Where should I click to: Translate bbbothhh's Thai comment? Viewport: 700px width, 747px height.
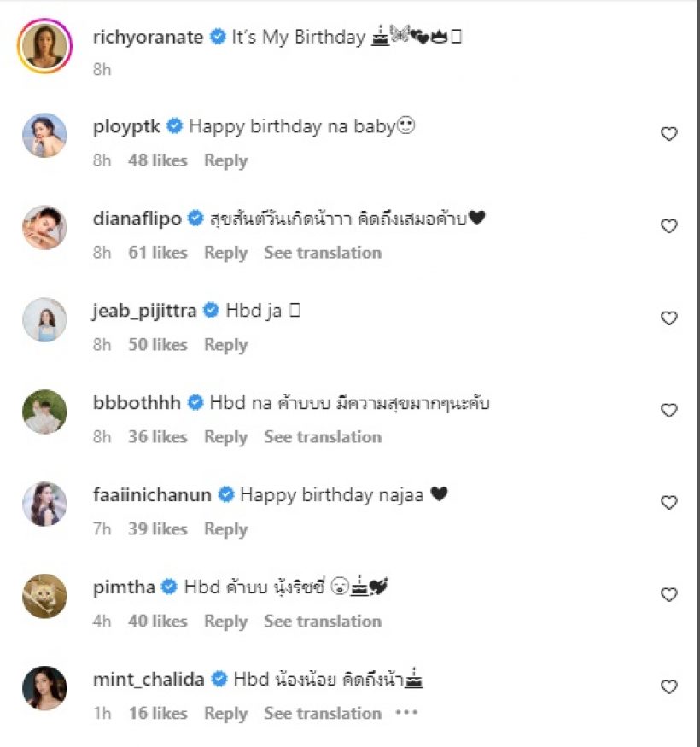[x=323, y=437]
